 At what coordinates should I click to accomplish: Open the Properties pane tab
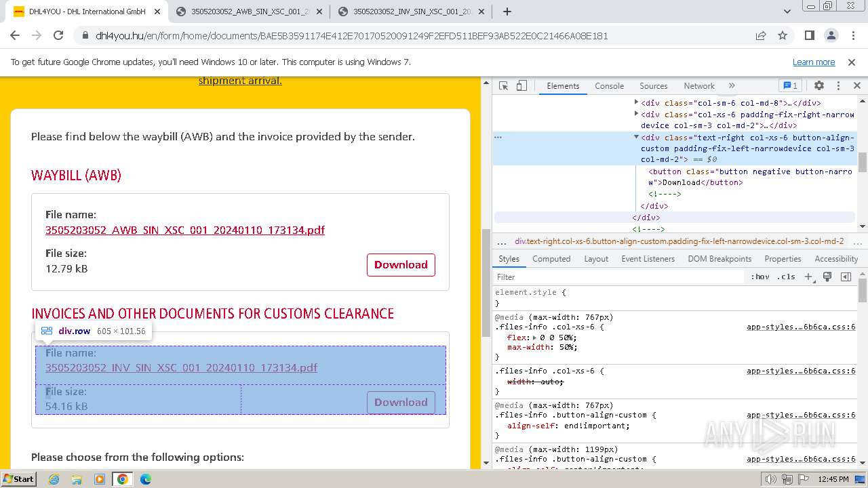pos(783,259)
